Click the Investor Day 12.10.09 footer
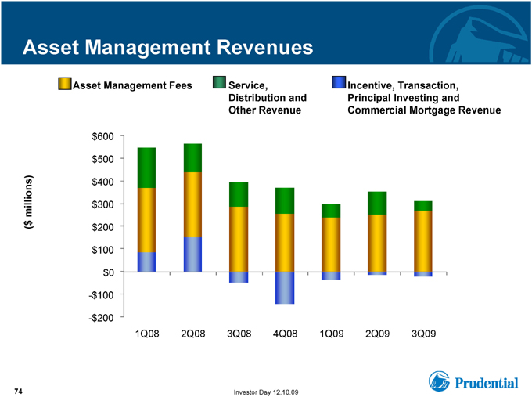Viewport: 532px width, 397px height. pos(266,392)
